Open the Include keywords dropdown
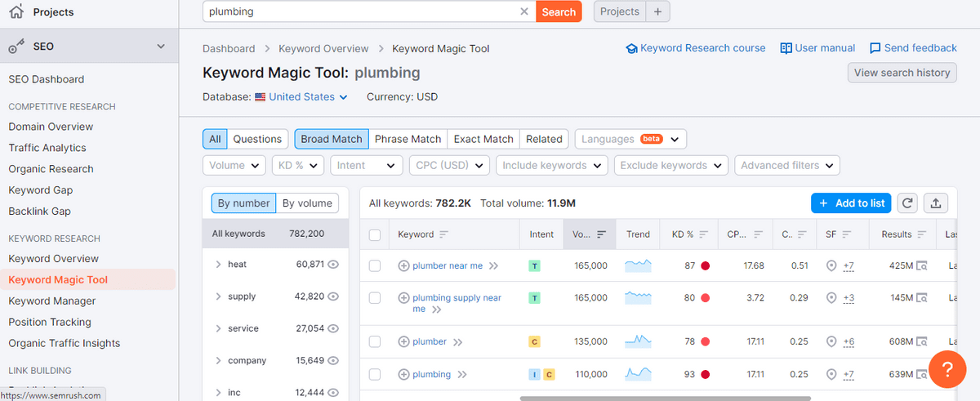This screenshot has width=980, height=401. (552, 165)
